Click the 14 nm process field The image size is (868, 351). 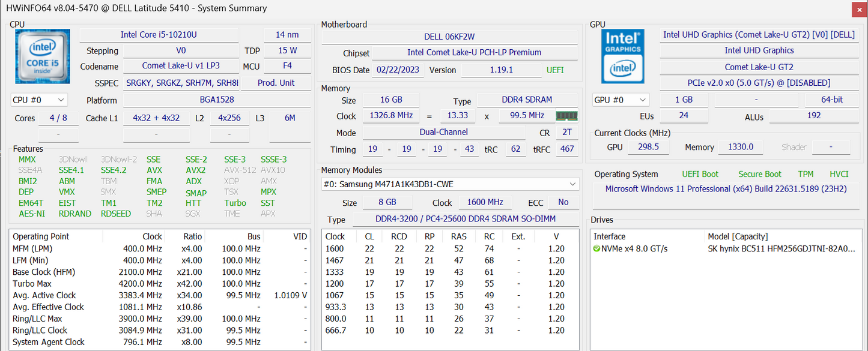287,35
